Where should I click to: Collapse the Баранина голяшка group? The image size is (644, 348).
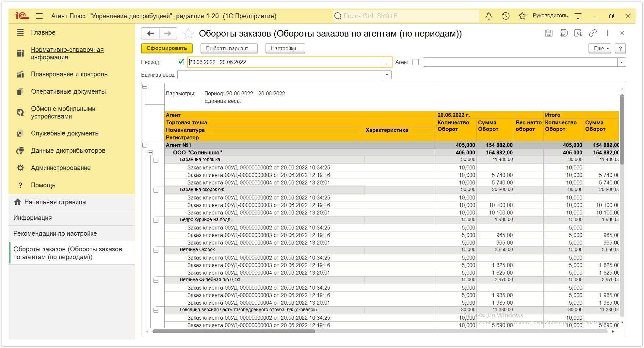click(x=156, y=160)
